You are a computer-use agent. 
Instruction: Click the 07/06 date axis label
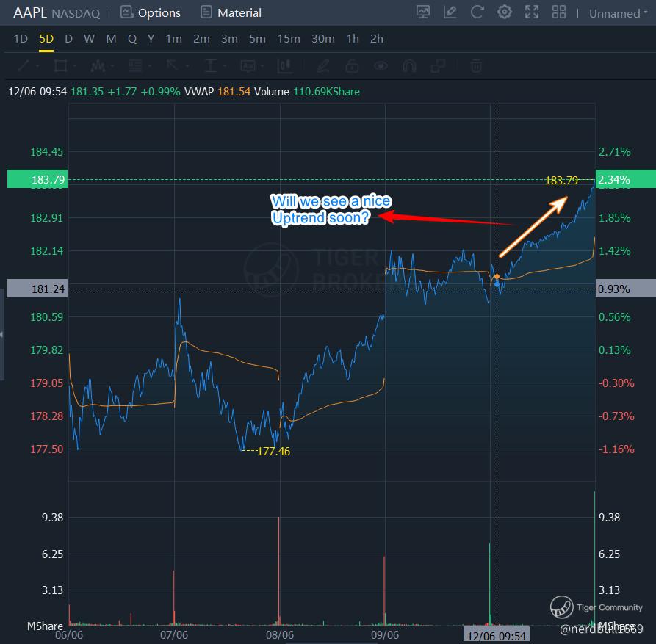(x=174, y=635)
